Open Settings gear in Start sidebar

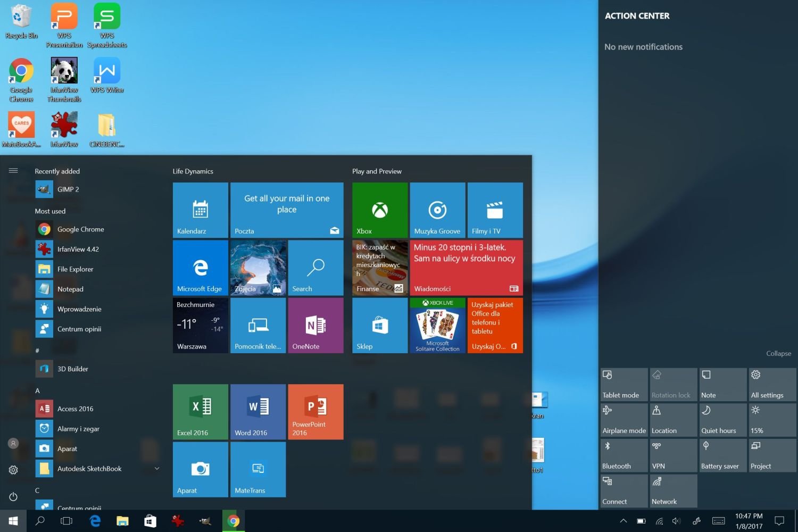pos(13,470)
